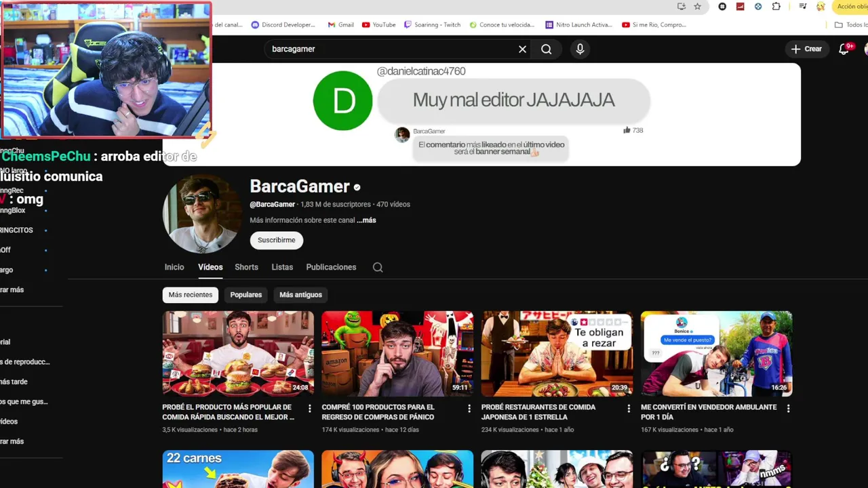Open video titled PROBÉ EL PRODUCTO MÁS POPULAR

pyautogui.click(x=229, y=412)
